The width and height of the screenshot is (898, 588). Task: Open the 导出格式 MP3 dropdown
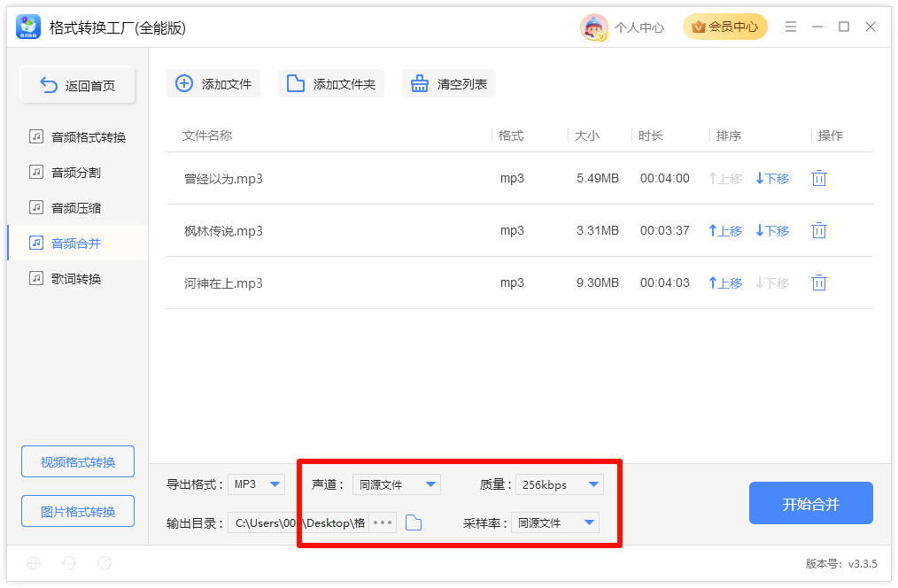click(x=256, y=484)
